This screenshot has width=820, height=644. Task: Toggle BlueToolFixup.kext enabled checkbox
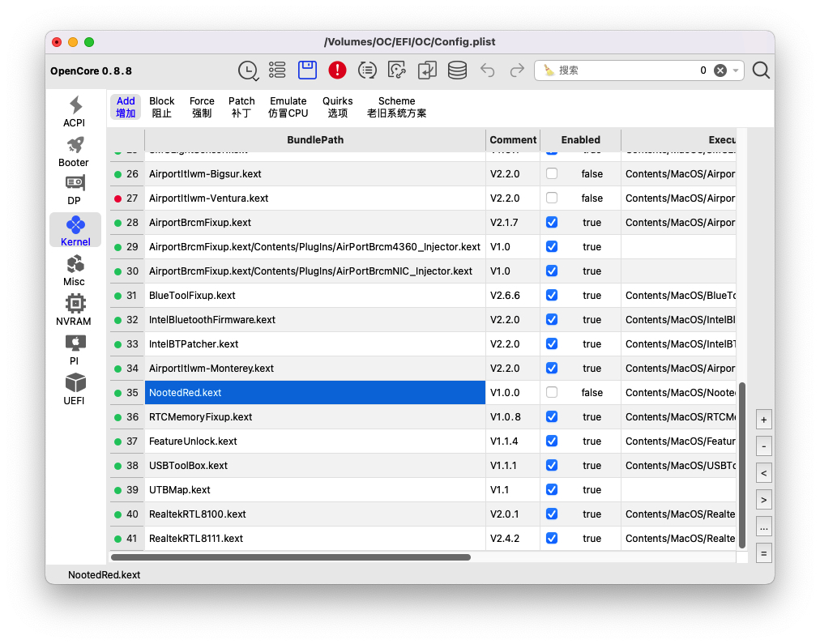click(552, 296)
